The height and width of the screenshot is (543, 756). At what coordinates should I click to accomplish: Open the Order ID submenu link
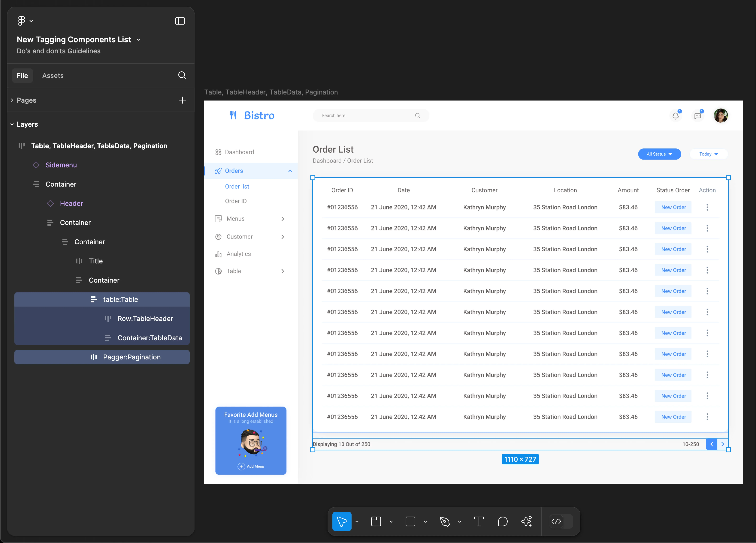click(x=236, y=201)
